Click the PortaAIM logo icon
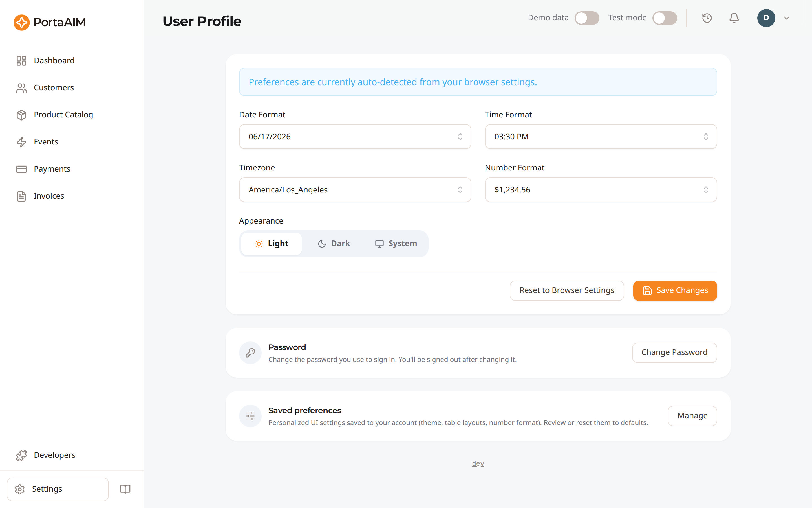This screenshot has height=508, width=812. point(22,22)
